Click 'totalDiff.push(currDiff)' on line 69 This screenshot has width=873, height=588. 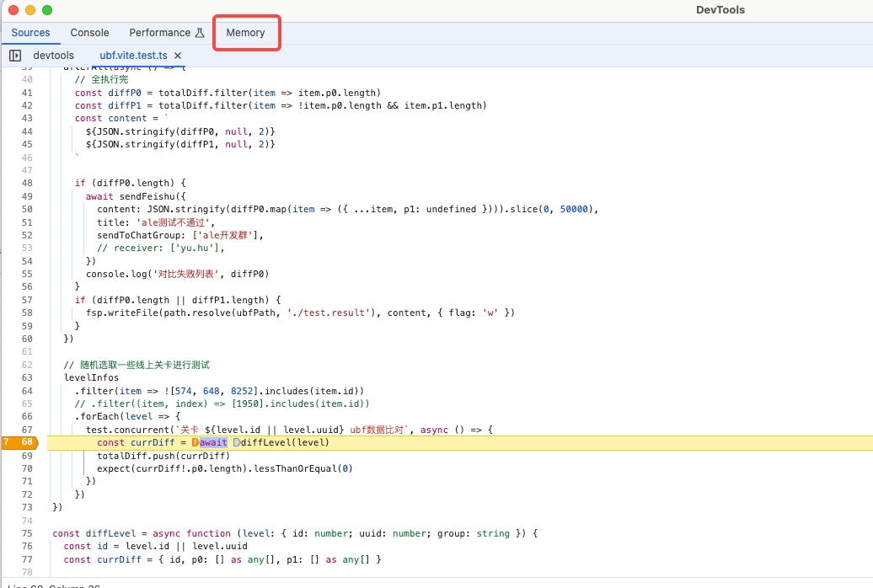163,456
